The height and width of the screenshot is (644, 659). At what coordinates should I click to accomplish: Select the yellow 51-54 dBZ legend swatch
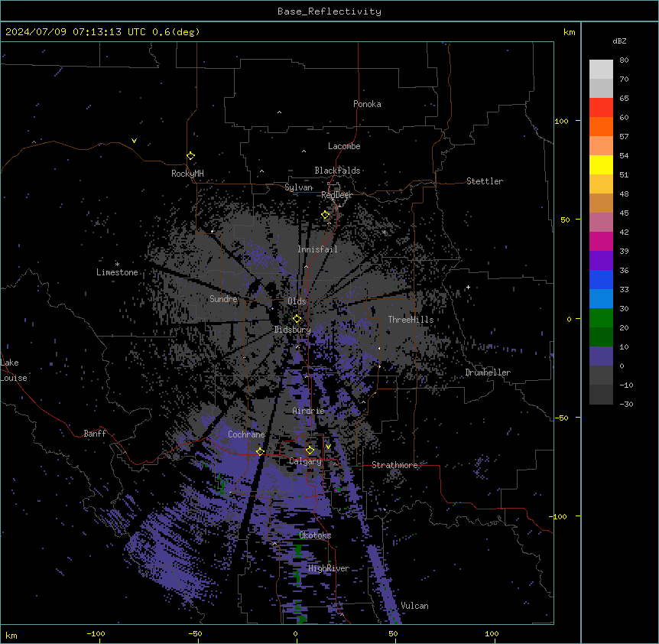[x=601, y=164]
